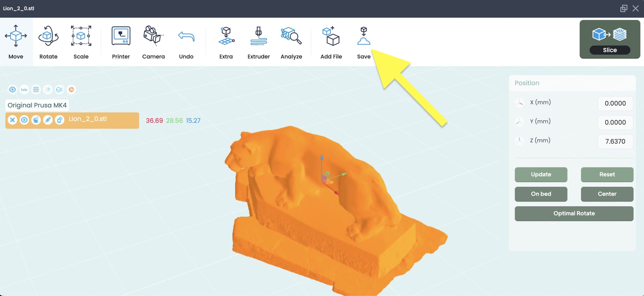Close the Lion_2_0.stl window
Image resolution: width=644 pixels, height=296 pixels.
click(635, 8)
